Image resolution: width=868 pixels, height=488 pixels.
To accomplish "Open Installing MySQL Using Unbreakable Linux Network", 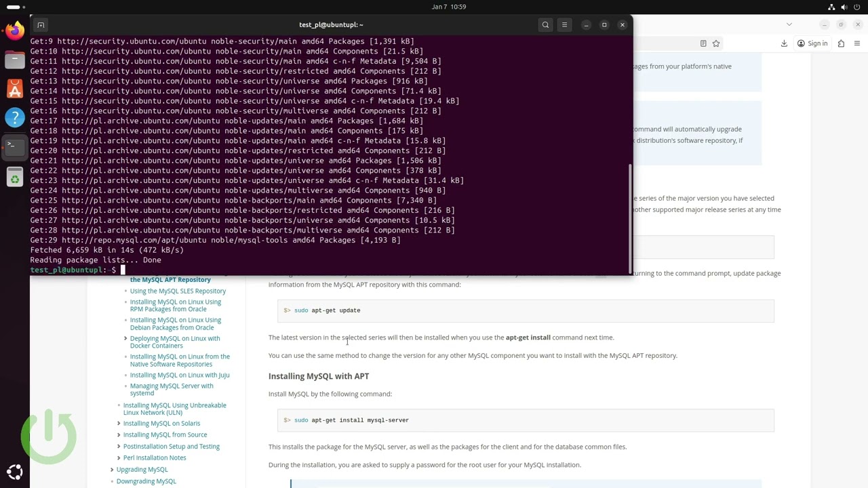I will (175, 409).
